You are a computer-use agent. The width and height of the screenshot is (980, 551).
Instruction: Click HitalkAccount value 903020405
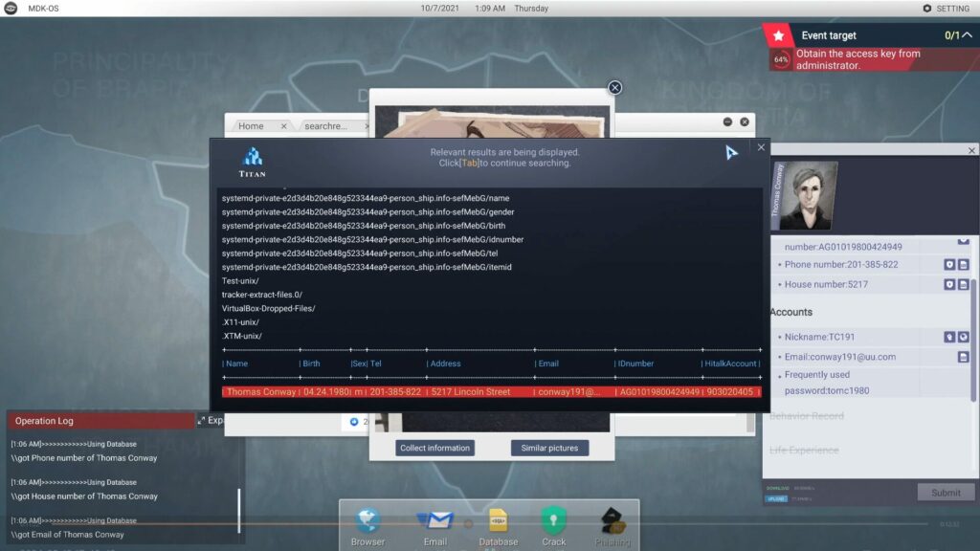[730, 391]
